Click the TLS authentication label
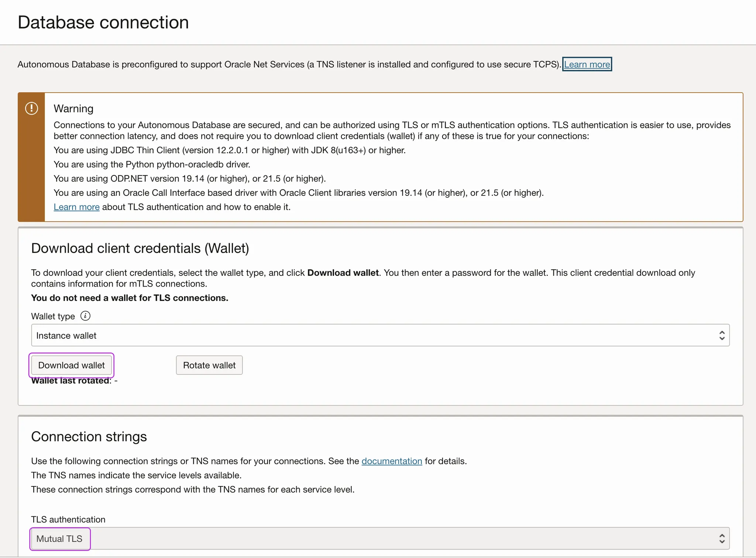756x558 pixels. coord(68,520)
